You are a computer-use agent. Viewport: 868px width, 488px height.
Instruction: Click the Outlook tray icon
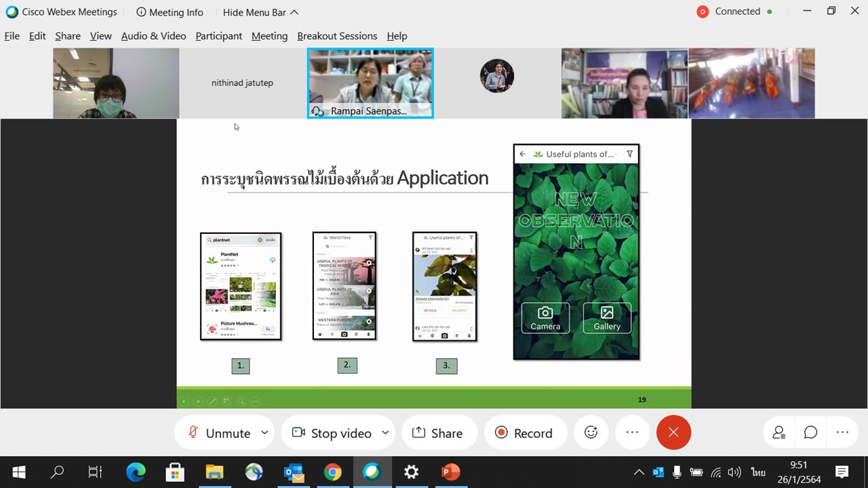(x=658, y=472)
